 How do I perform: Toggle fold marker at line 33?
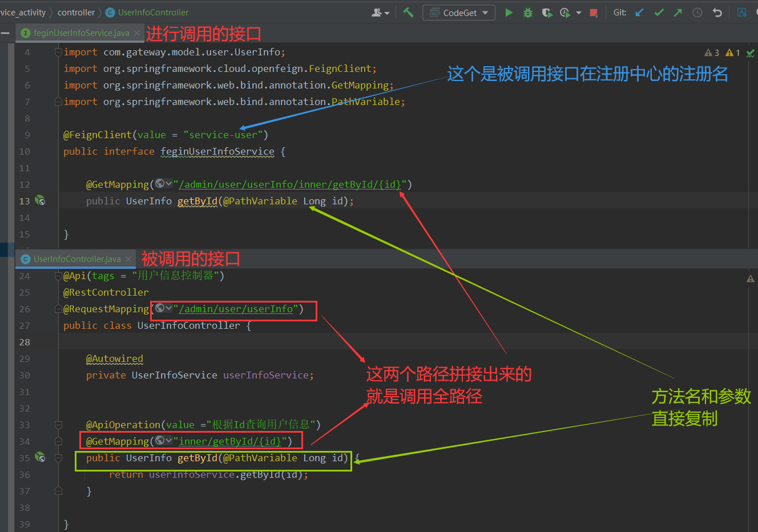pyautogui.click(x=58, y=425)
